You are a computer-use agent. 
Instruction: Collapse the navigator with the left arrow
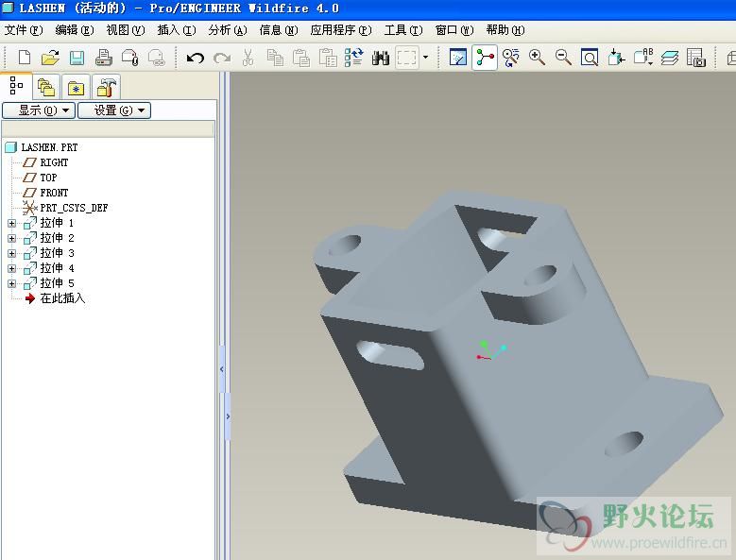[222, 369]
